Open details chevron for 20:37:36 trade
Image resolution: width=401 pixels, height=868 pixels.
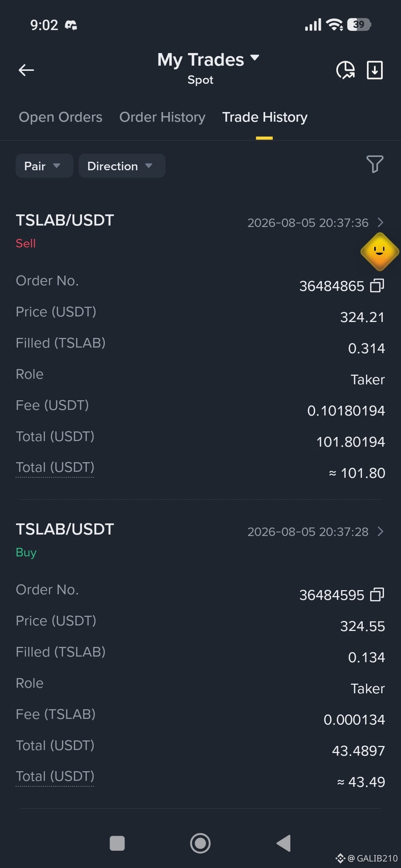point(380,222)
